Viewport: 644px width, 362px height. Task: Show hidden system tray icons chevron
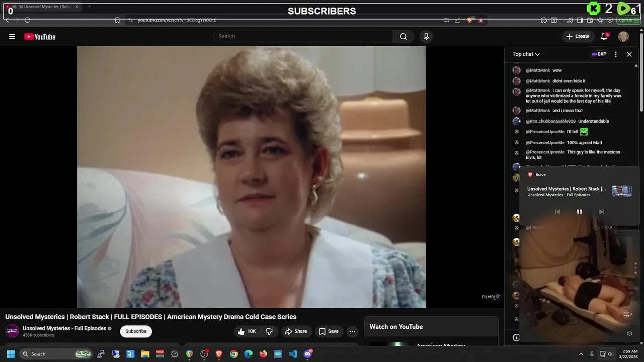pyautogui.click(x=581, y=354)
